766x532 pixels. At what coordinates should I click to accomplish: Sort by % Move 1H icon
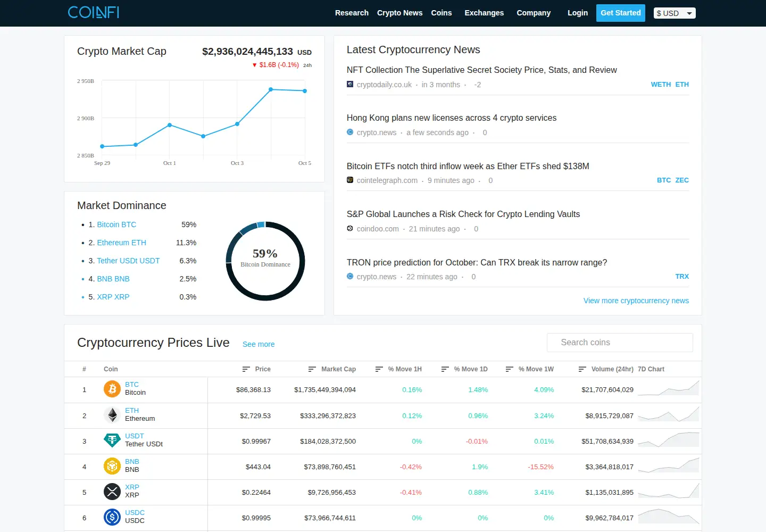click(x=379, y=369)
